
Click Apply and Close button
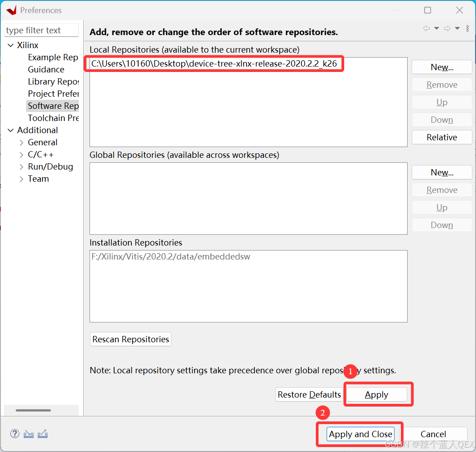click(360, 434)
